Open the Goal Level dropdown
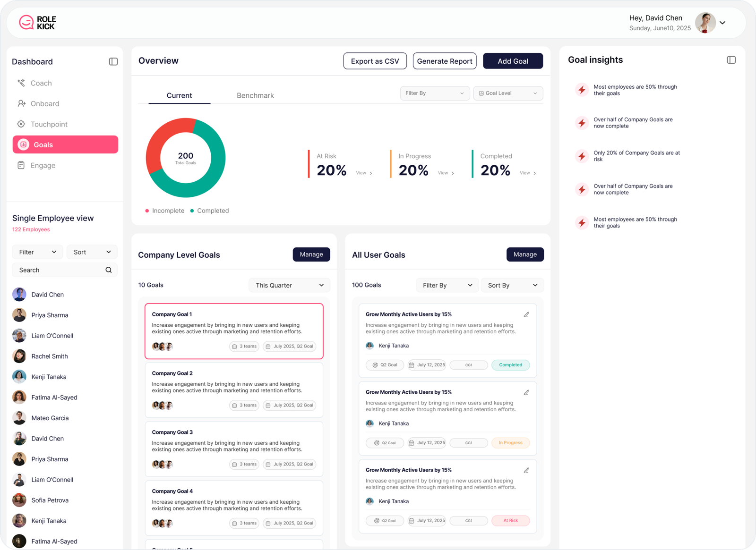This screenshot has height=550, width=756. (508, 93)
